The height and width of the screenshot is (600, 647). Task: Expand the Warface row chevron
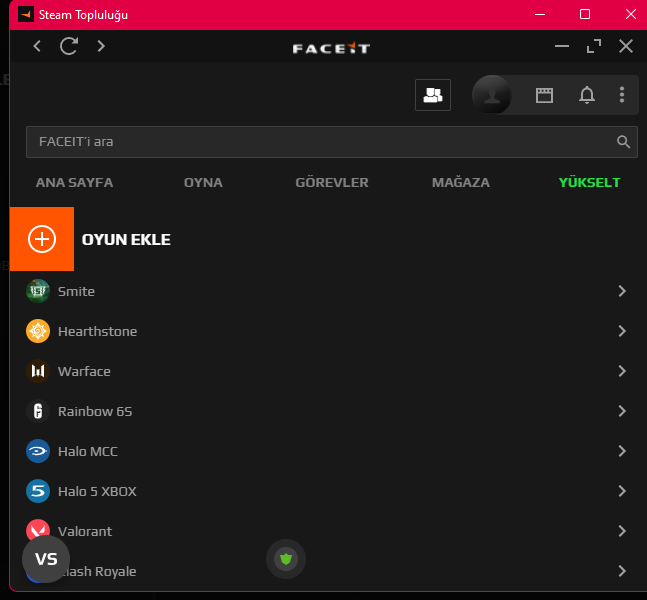[x=622, y=371]
